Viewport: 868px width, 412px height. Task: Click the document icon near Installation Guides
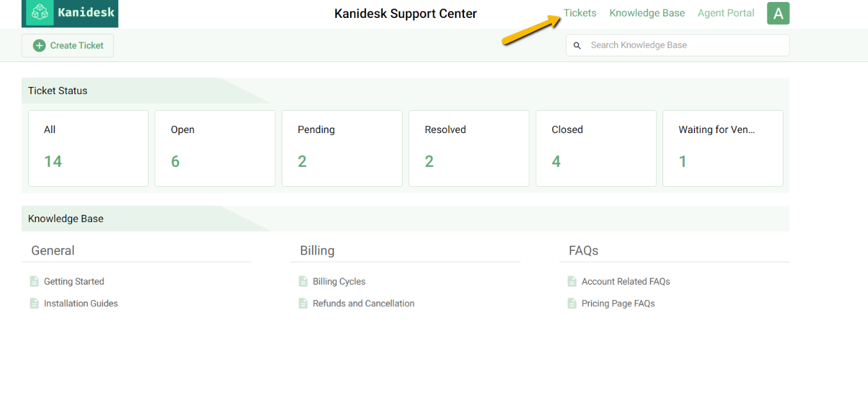pyautogui.click(x=34, y=303)
